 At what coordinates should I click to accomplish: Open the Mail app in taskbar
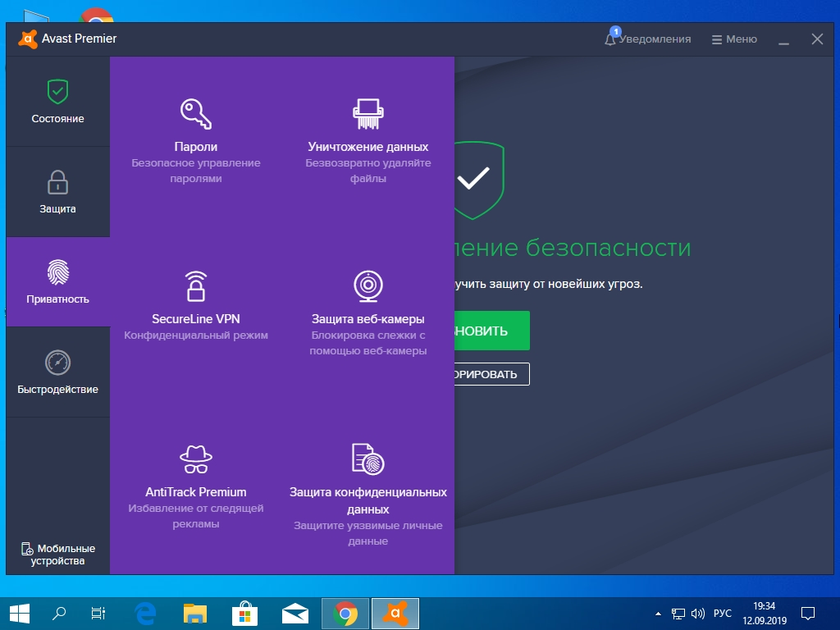[294, 614]
